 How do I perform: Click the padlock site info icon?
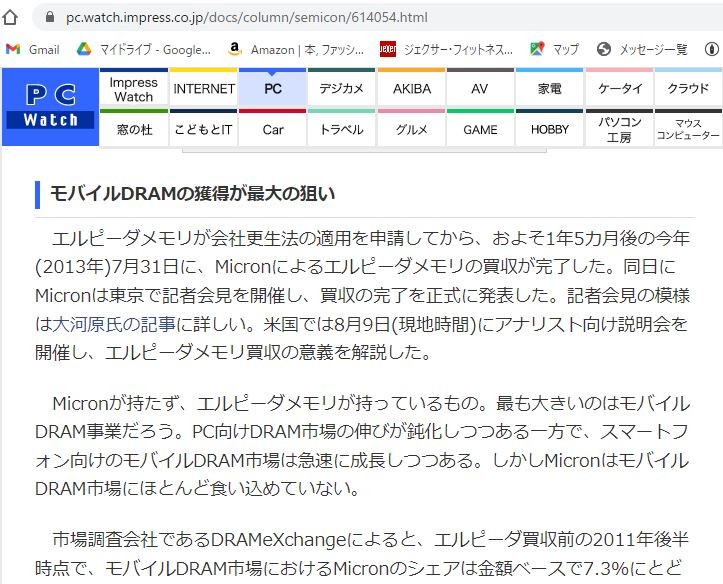tap(50, 18)
